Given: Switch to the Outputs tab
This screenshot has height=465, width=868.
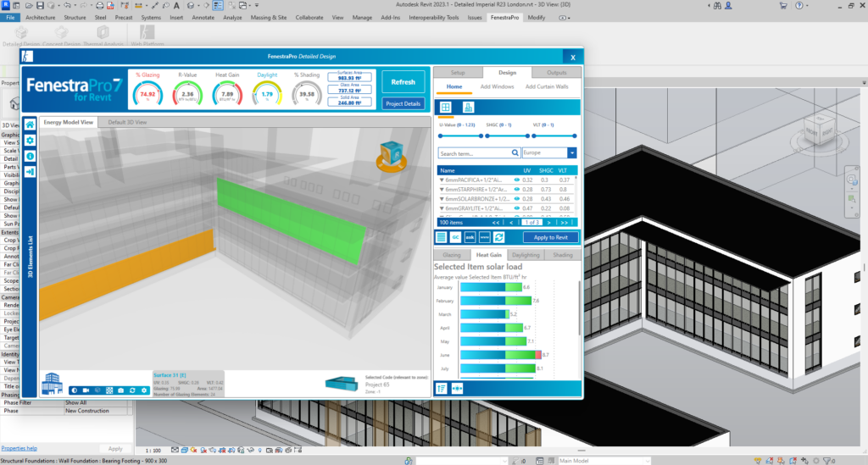Looking at the screenshot, I should [x=556, y=73].
